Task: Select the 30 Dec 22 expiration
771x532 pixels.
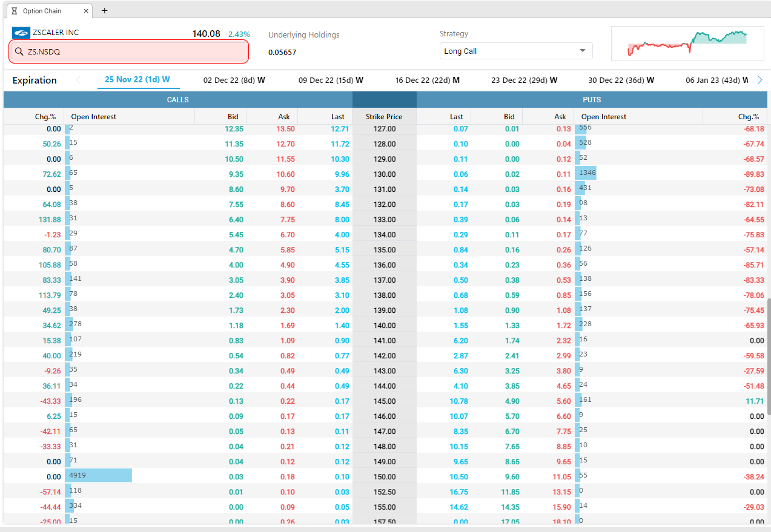Action: point(621,80)
